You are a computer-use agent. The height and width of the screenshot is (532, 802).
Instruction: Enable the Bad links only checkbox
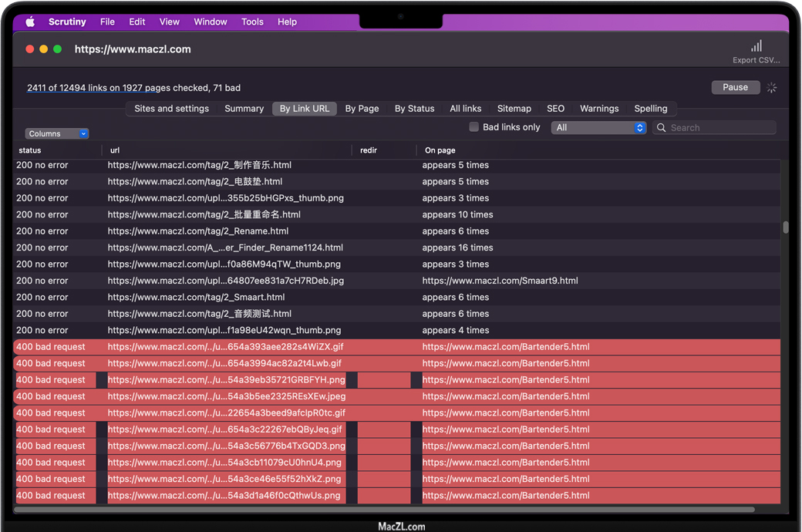click(474, 127)
